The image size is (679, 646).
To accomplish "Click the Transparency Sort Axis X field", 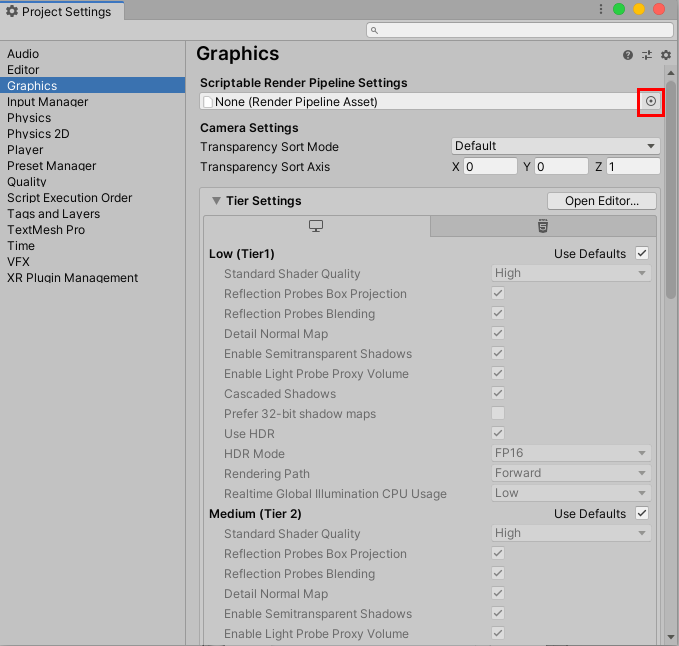I will pos(490,167).
